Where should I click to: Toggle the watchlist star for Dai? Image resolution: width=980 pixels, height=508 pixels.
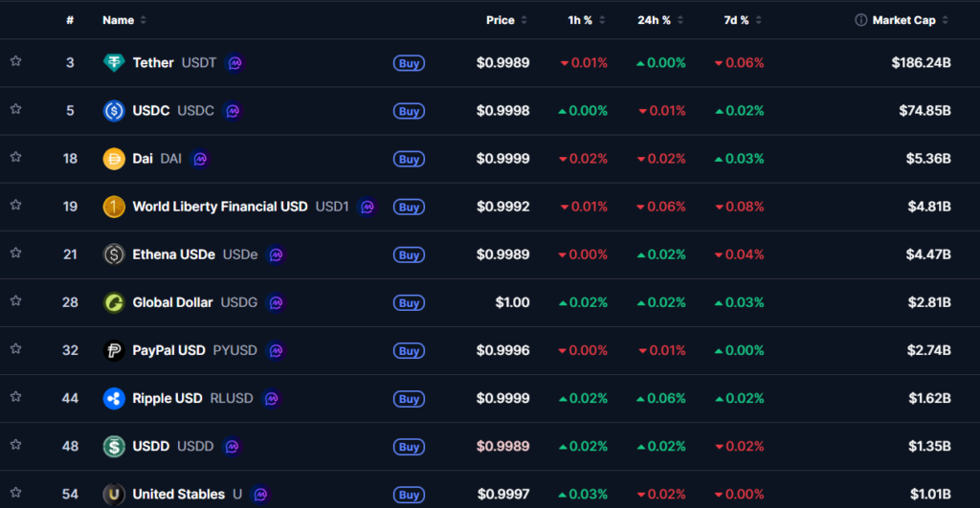15,158
